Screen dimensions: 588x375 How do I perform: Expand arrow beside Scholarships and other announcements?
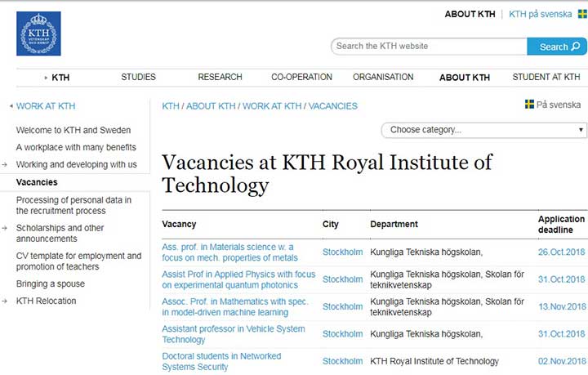5,228
